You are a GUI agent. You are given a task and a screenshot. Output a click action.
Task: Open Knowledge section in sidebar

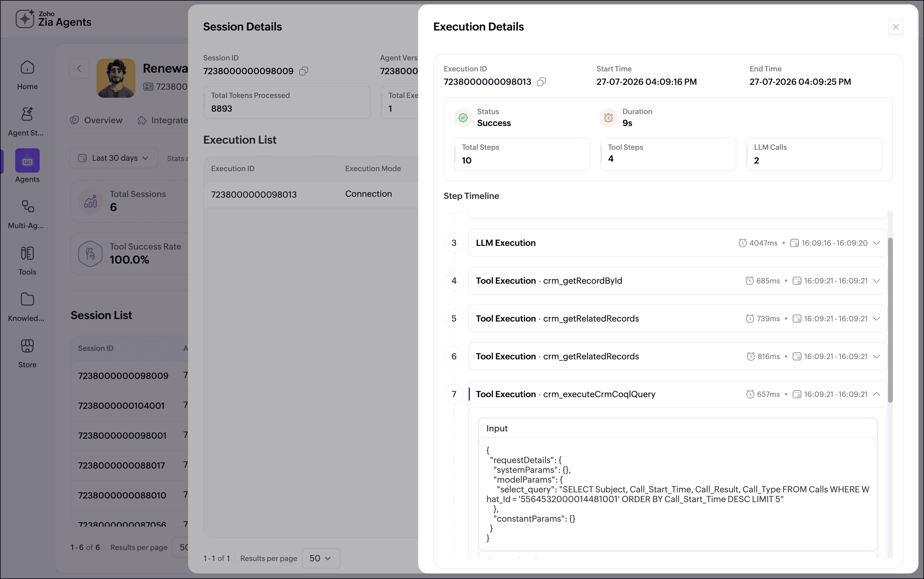pos(27,307)
